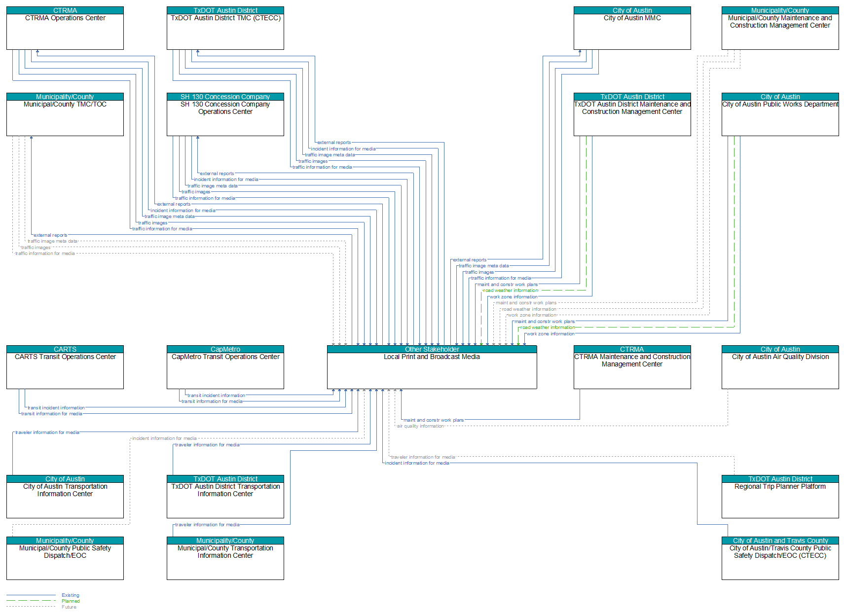This screenshot has width=844, height=616.
Task: Select City of Austin Air Quality Division node
Action: tap(780, 367)
